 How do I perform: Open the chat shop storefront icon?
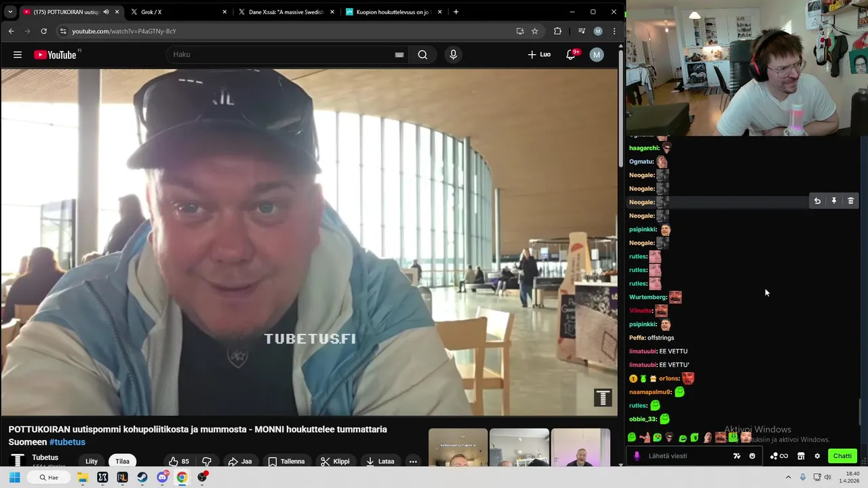tap(801, 456)
